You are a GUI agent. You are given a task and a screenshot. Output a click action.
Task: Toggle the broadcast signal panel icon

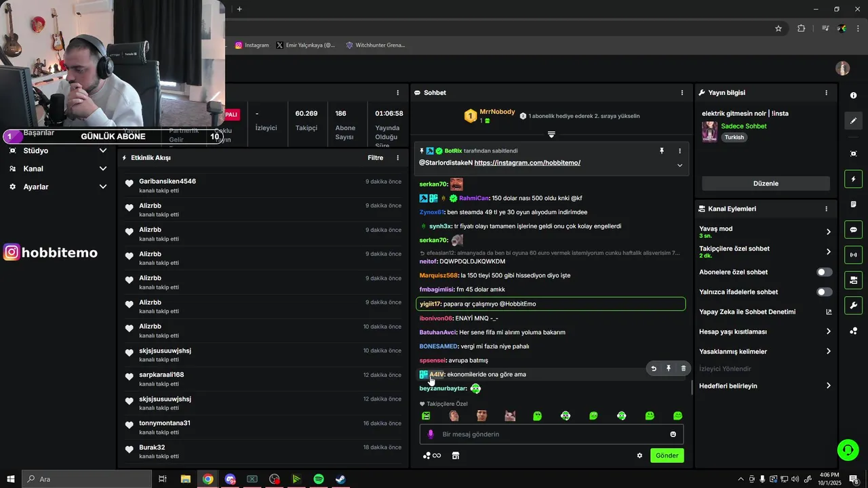tap(853, 255)
